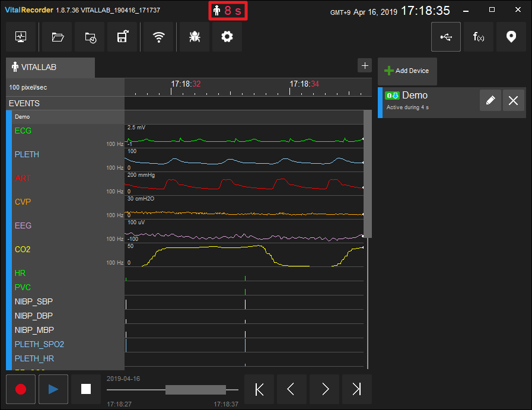Jump to the beginning of recording
The width and height of the screenshot is (532, 410).
[x=259, y=389]
